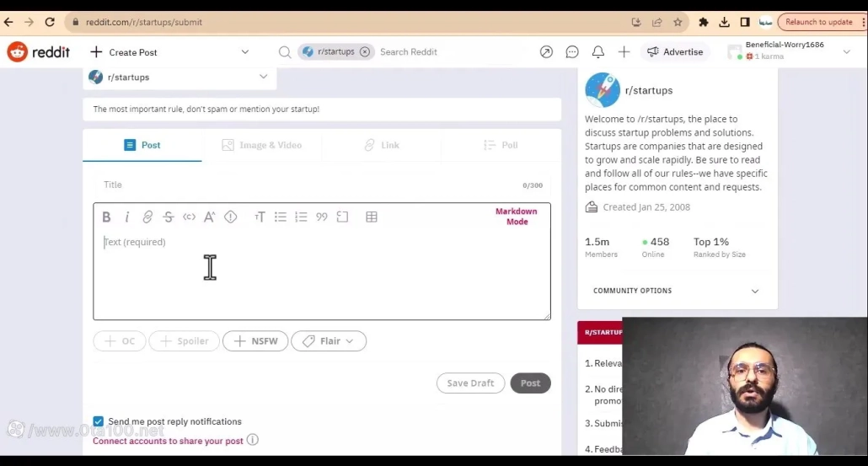The image size is (868, 466).
Task: Toggle the NSFW tag on post
Action: (255, 341)
